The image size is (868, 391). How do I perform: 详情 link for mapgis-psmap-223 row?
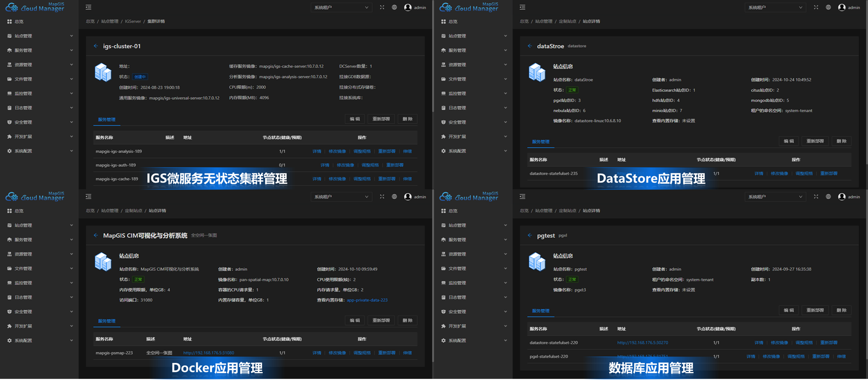click(317, 353)
